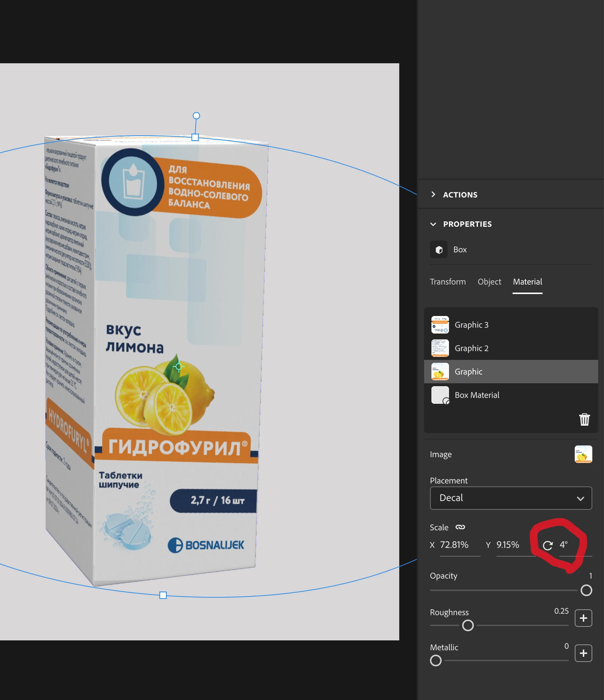The width and height of the screenshot is (604, 700).
Task: Select the Graphic 2 layer thumbnail
Action: pos(440,348)
